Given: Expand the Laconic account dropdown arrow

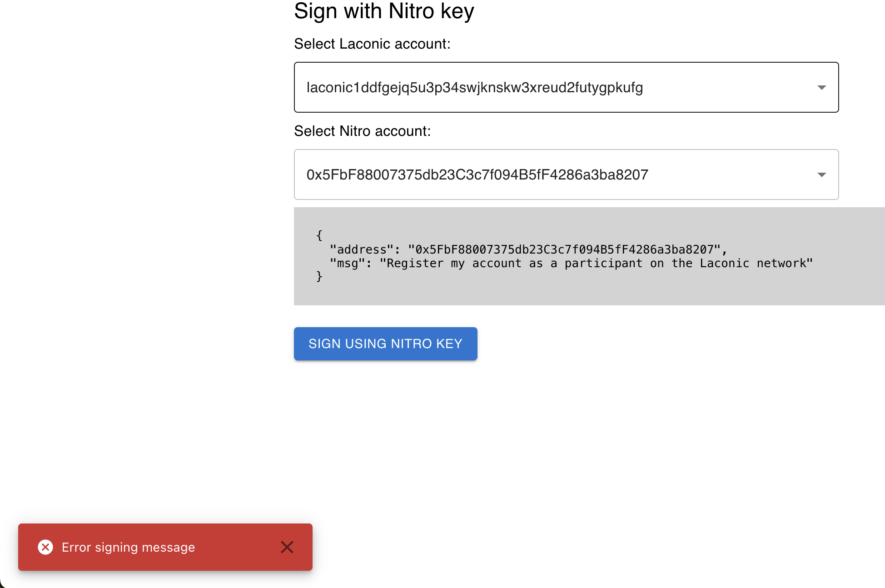Looking at the screenshot, I should [821, 87].
